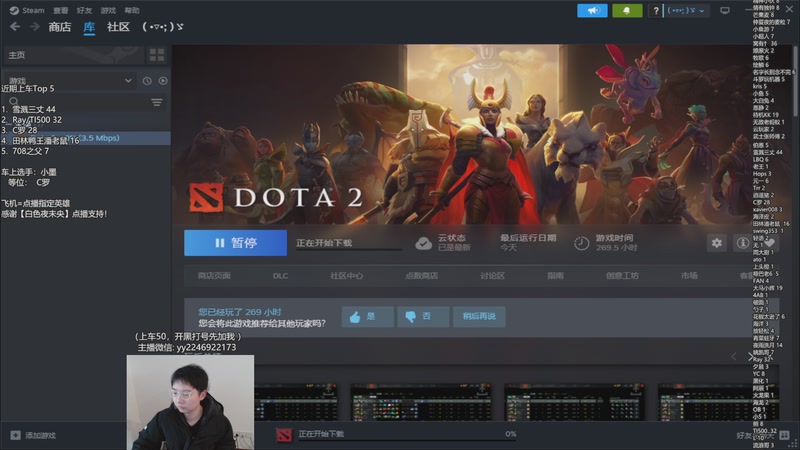Open the 游戏 (Games) menu
Screen dimensions: 800x450
point(108,10)
